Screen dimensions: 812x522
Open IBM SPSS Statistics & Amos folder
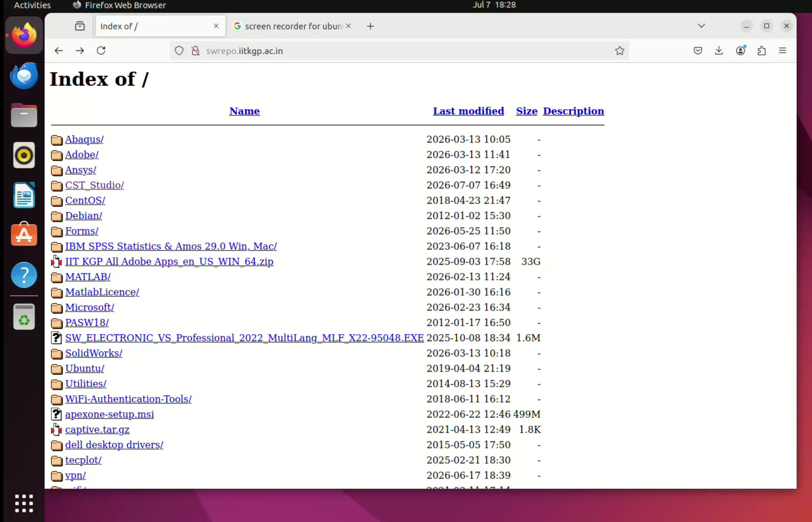tap(171, 246)
